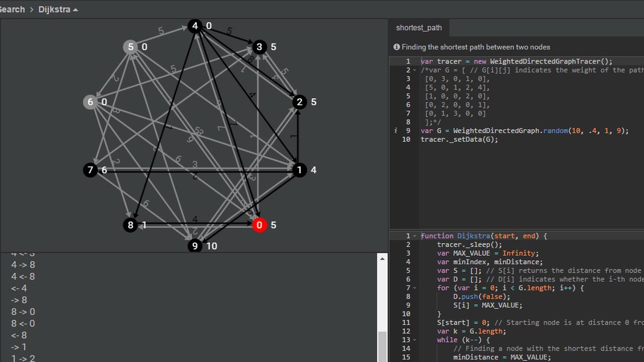Click graph node 3
This screenshot has width=644, height=362.
coord(259,46)
